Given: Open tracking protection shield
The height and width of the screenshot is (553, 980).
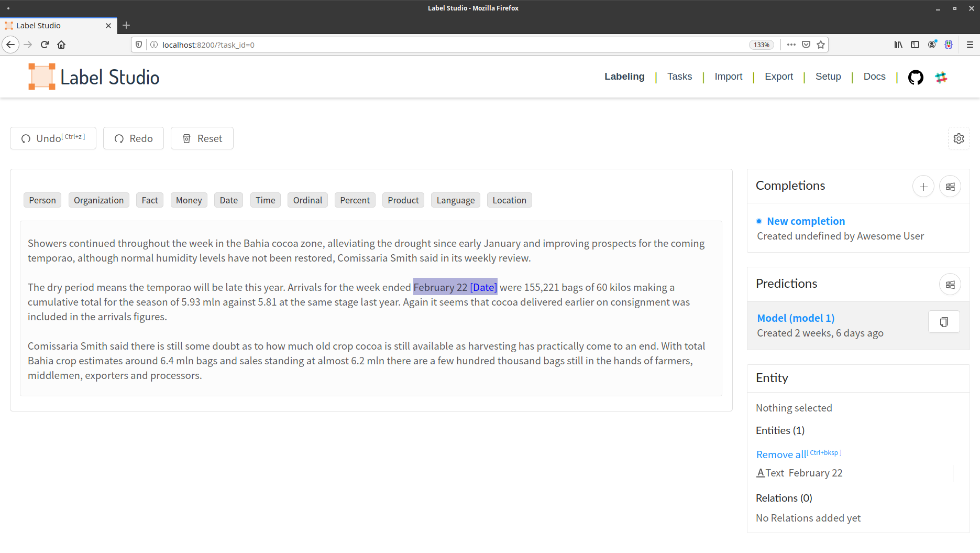Looking at the screenshot, I should [139, 45].
